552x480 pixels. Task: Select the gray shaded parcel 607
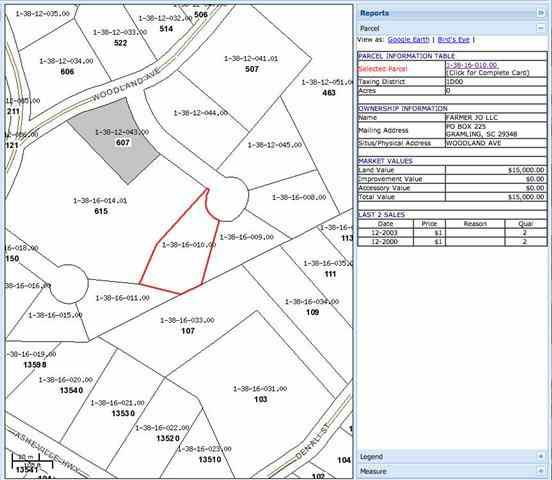(116, 141)
